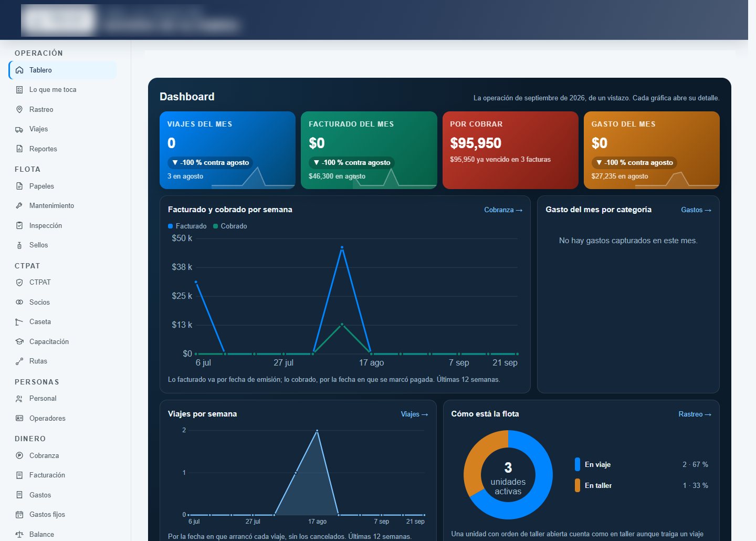Open Facturación from the sidebar menu

[x=62, y=475]
